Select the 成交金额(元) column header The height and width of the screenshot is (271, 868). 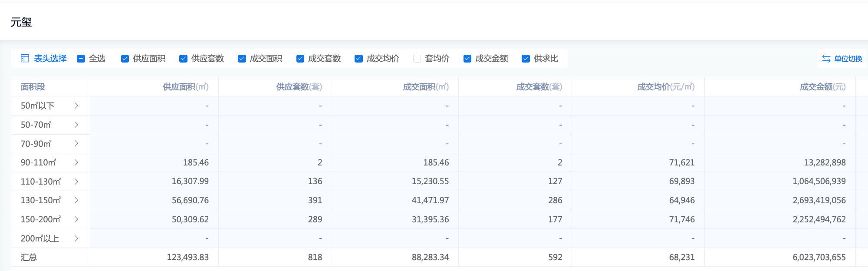822,87
